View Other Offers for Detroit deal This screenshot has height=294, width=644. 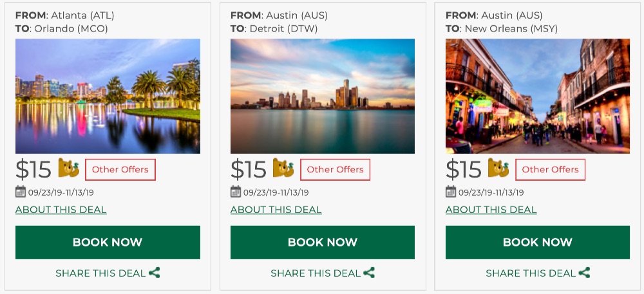(336, 170)
